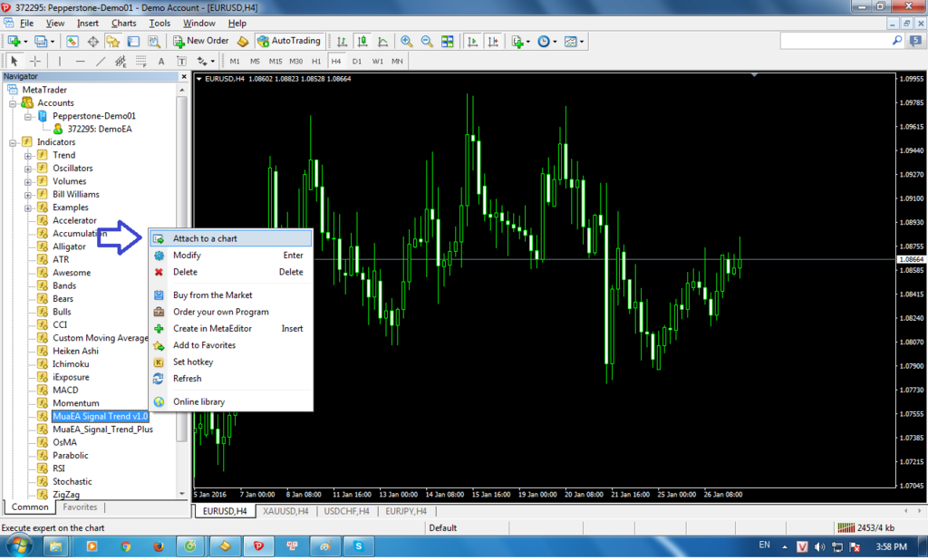Close the Navigator panel
This screenshot has height=560, width=928.
coord(183,76)
